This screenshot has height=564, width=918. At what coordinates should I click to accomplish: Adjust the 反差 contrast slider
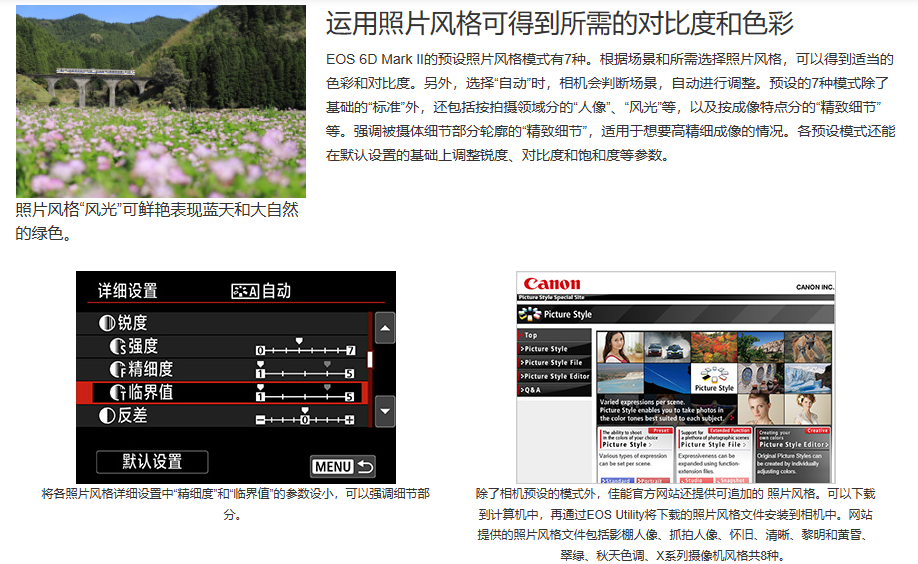coord(305,416)
